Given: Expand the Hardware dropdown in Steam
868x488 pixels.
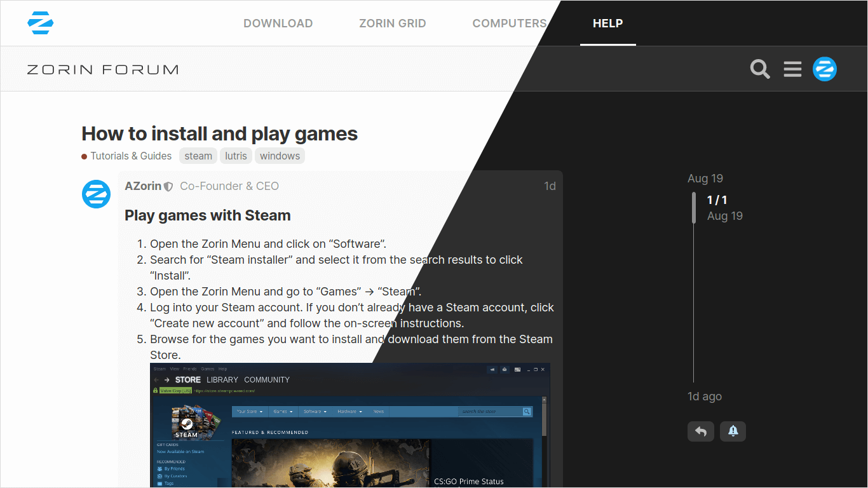Looking at the screenshot, I should click(350, 412).
